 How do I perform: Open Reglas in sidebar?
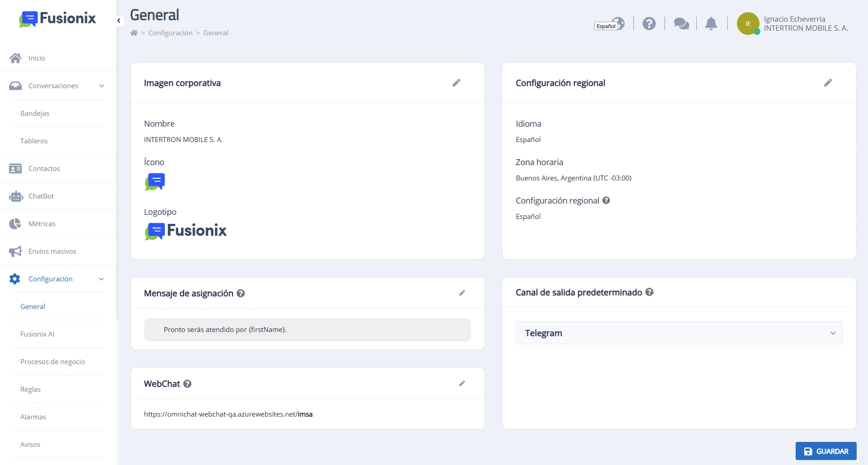[30, 389]
